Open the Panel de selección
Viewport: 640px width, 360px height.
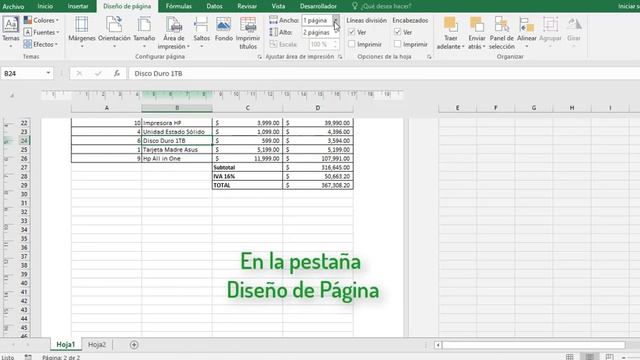(x=502, y=33)
